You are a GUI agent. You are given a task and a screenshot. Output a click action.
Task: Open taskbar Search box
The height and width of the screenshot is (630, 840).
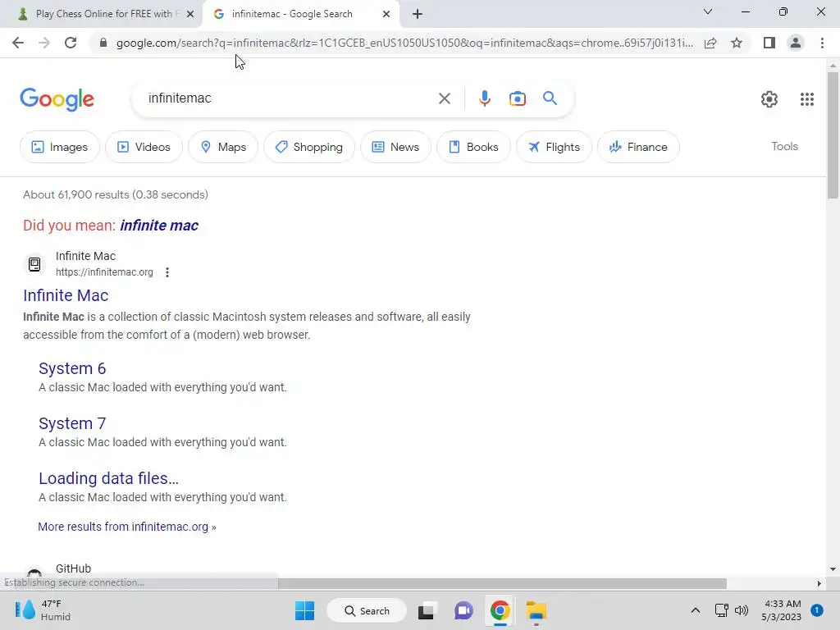(367, 610)
